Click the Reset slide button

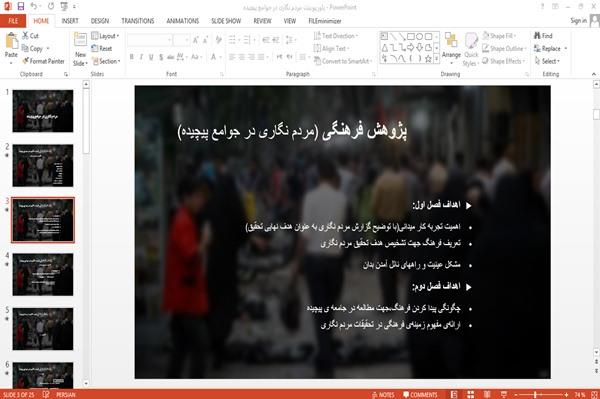coord(102,49)
